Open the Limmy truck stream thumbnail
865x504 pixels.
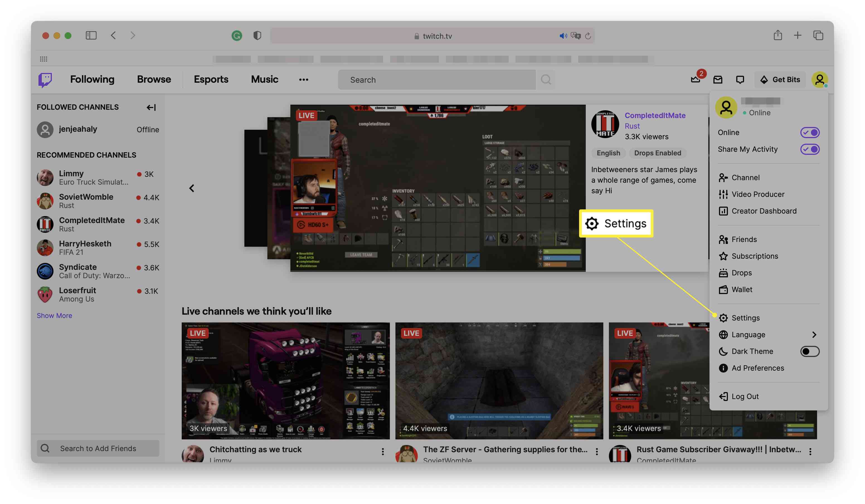286,380
